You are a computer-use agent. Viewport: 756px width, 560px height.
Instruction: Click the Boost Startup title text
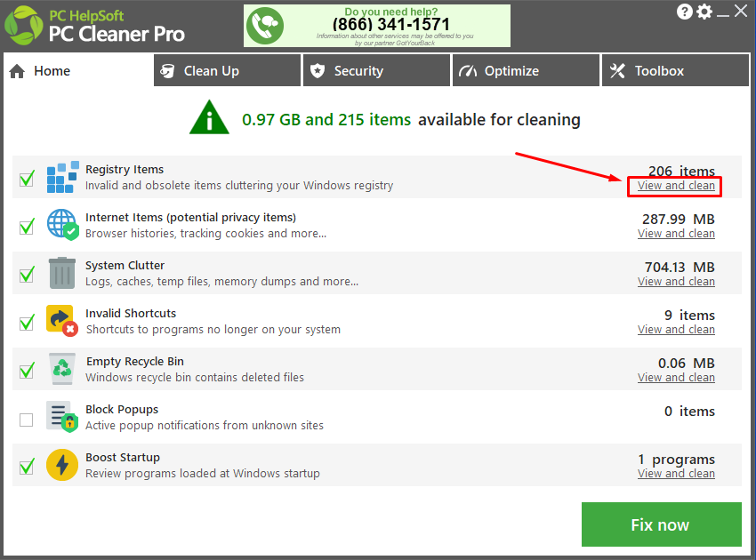(x=123, y=458)
